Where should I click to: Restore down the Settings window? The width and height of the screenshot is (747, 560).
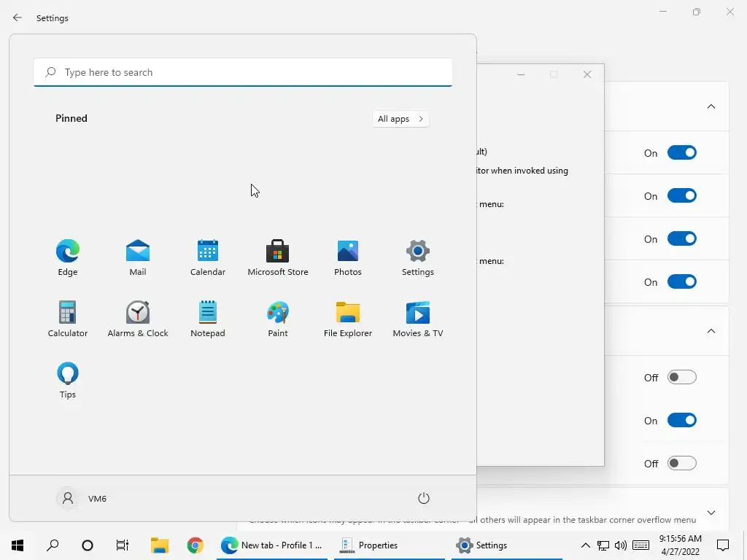697,12
